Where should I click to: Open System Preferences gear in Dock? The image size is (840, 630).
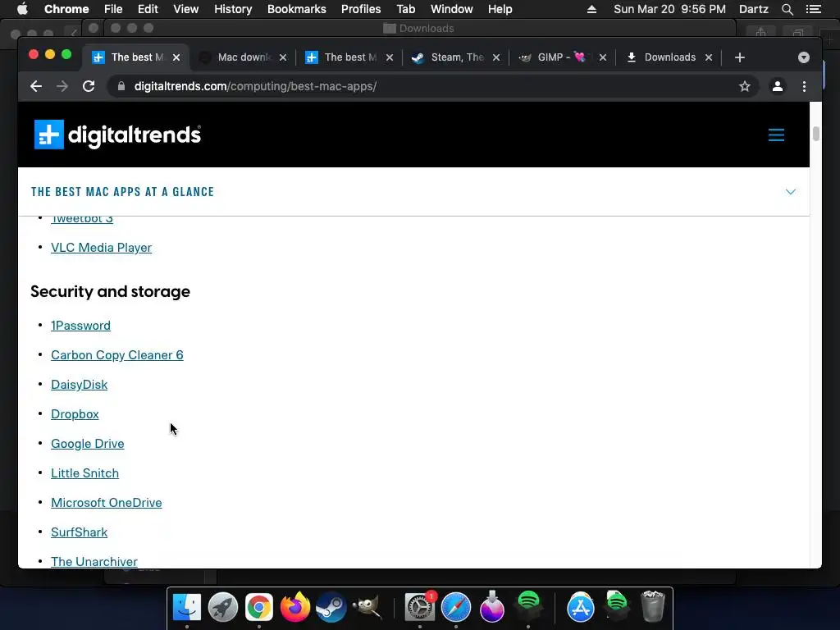pyautogui.click(x=419, y=607)
